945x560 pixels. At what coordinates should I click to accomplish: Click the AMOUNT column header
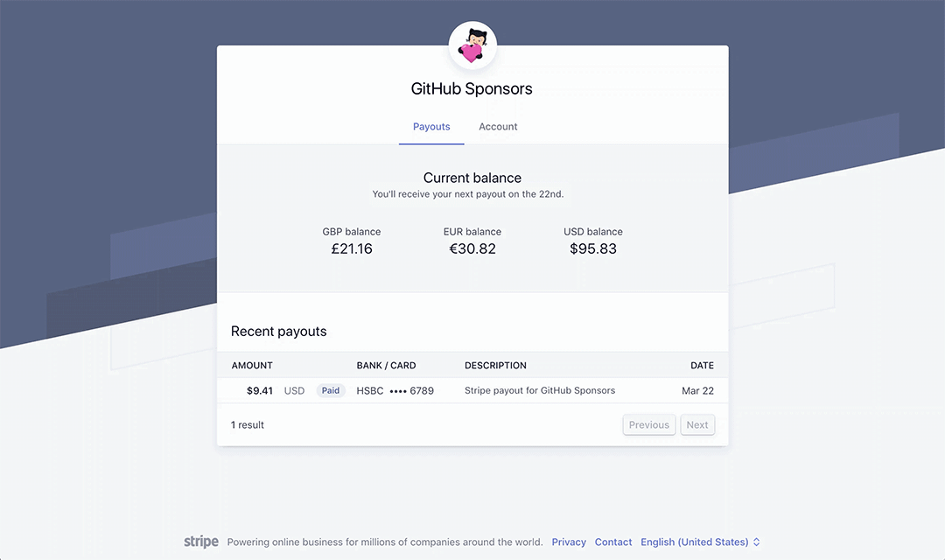[252, 366]
